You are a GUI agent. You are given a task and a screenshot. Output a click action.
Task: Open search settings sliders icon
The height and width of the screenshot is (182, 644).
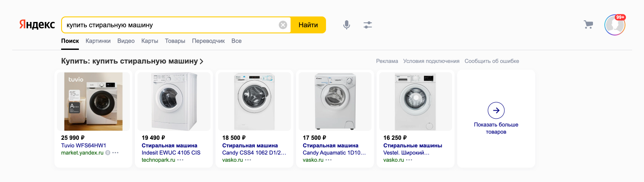click(368, 25)
